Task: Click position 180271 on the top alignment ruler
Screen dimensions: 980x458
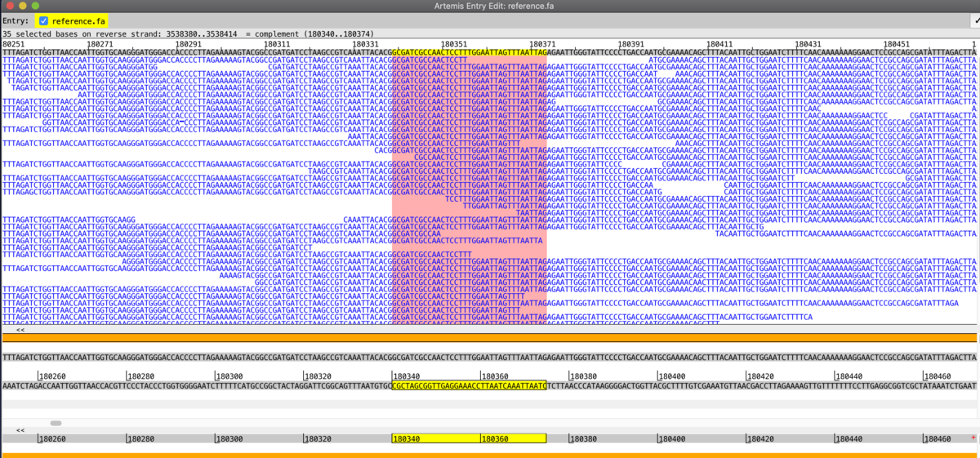Action: [99, 44]
